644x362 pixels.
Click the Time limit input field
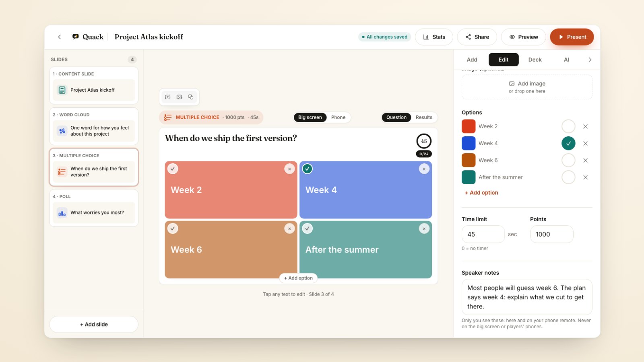483,234
